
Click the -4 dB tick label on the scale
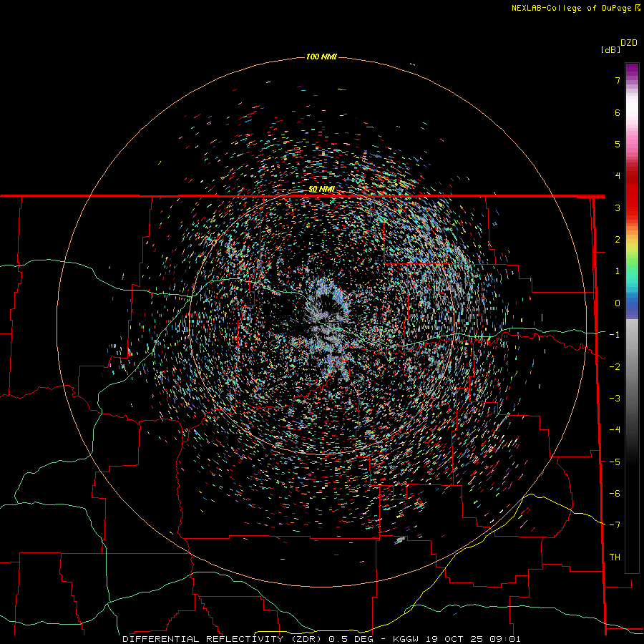tap(615, 430)
